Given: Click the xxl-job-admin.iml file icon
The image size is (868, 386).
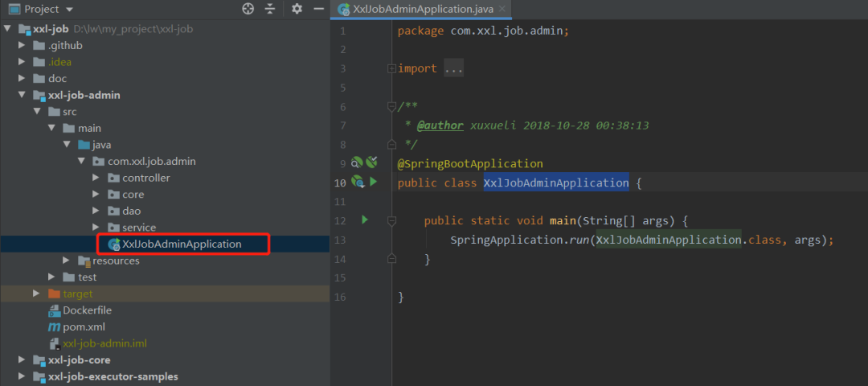Looking at the screenshot, I should tap(55, 343).
